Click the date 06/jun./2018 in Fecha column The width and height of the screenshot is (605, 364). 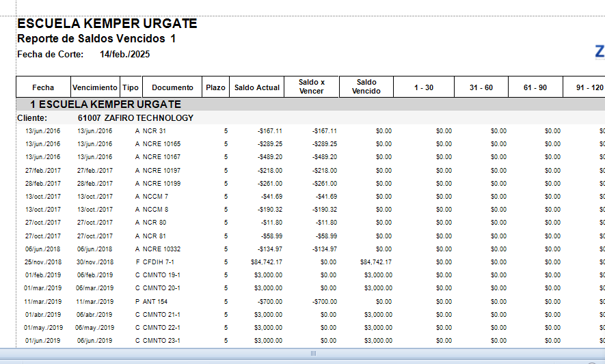pyautogui.click(x=43, y=249)
